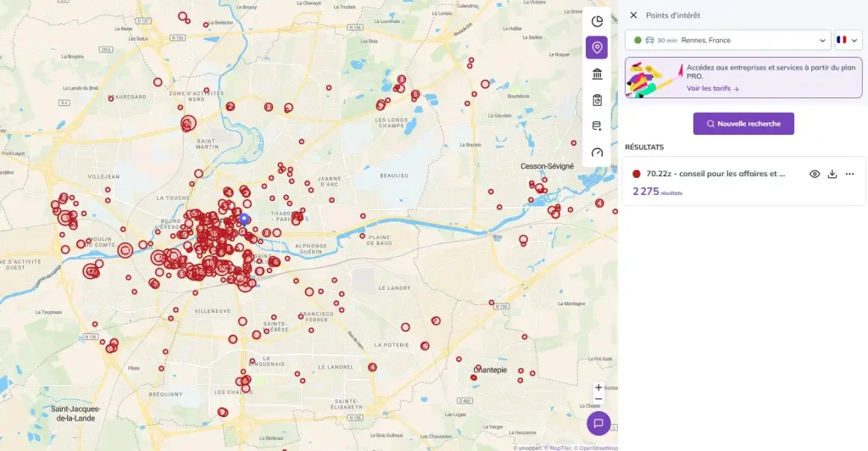The image size is (868, 451).
Task: Open the add database icon panel
Action: [597, 126]
